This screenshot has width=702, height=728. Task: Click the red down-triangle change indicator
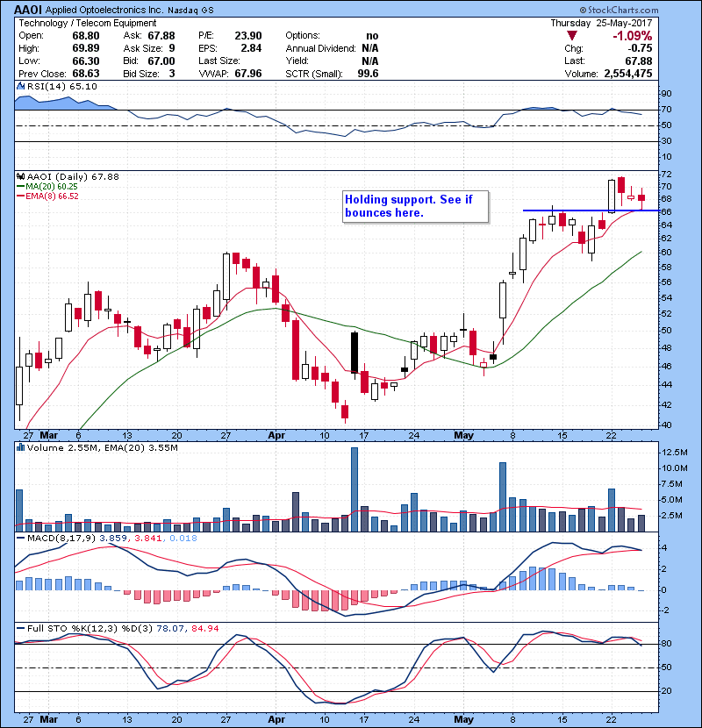tap(572, 36)
